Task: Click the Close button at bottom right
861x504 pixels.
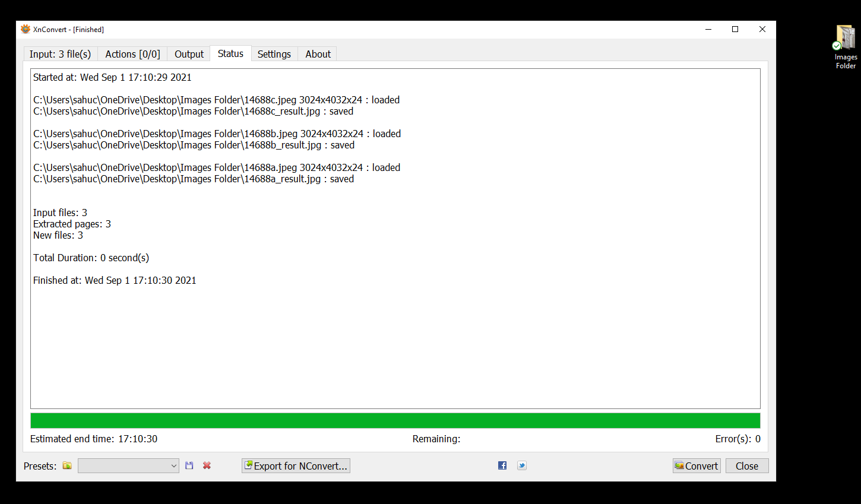Action: click(747, 466)
